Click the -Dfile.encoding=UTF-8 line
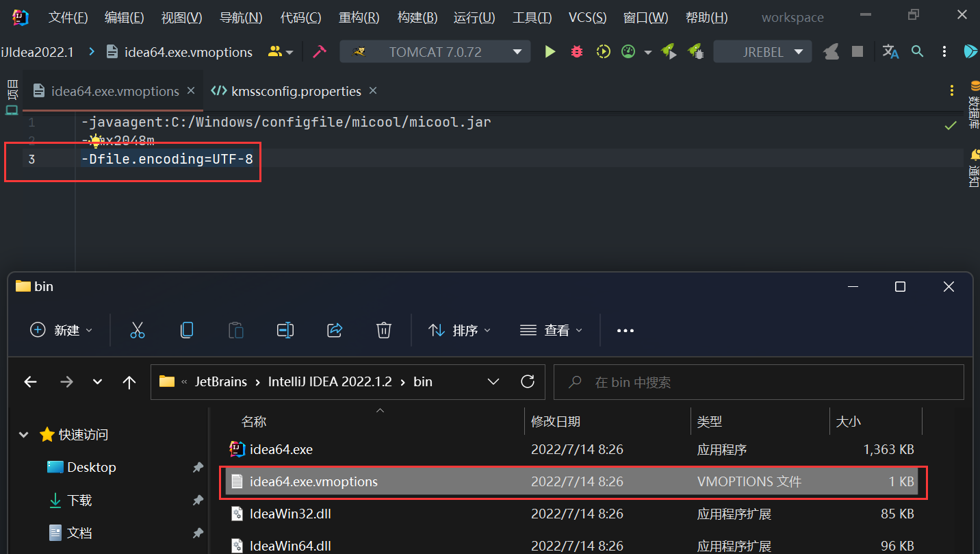 [166, 159]
